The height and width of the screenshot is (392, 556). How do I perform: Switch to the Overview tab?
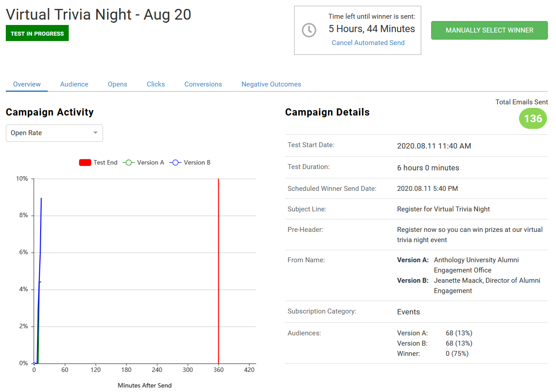pos(27,84)
